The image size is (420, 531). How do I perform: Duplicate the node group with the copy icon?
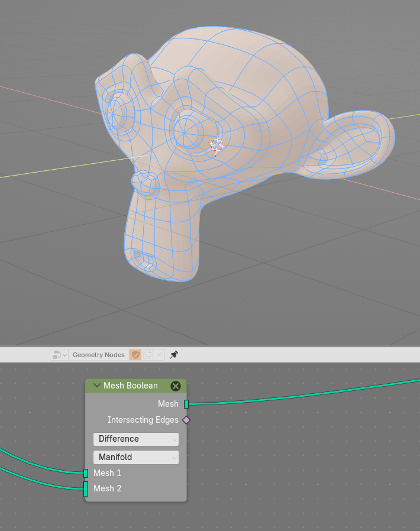tap(147, 355)
